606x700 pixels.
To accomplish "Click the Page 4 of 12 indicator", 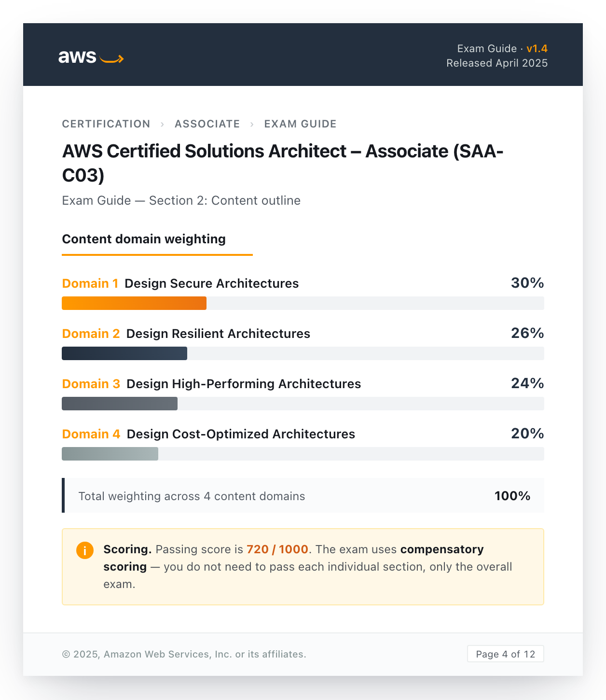I will pos(505,654).
